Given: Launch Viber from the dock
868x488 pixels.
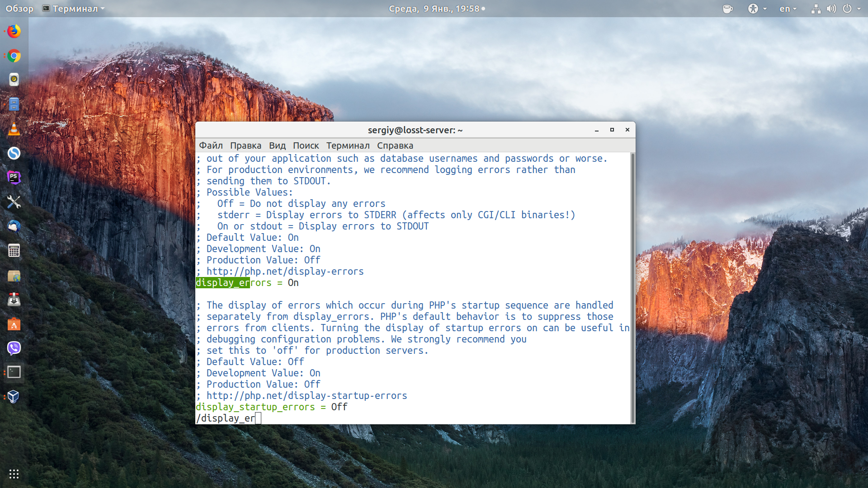Looking at the screenshot, I should point(14,348).
